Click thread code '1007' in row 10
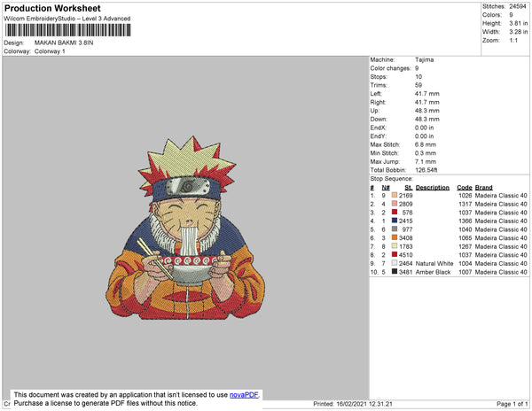The width and height of the screenshot is (532, 411). (465, 272)
